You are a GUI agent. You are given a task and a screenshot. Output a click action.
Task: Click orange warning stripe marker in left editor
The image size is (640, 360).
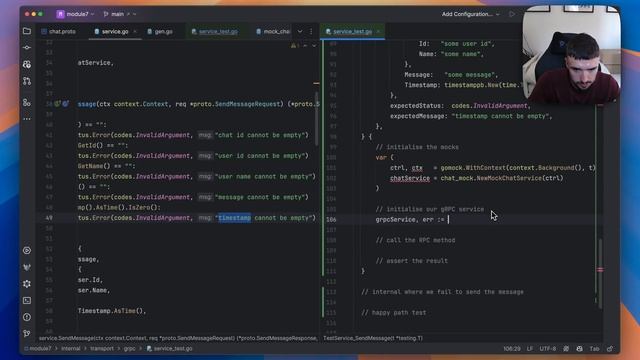(x=316, y=83)
